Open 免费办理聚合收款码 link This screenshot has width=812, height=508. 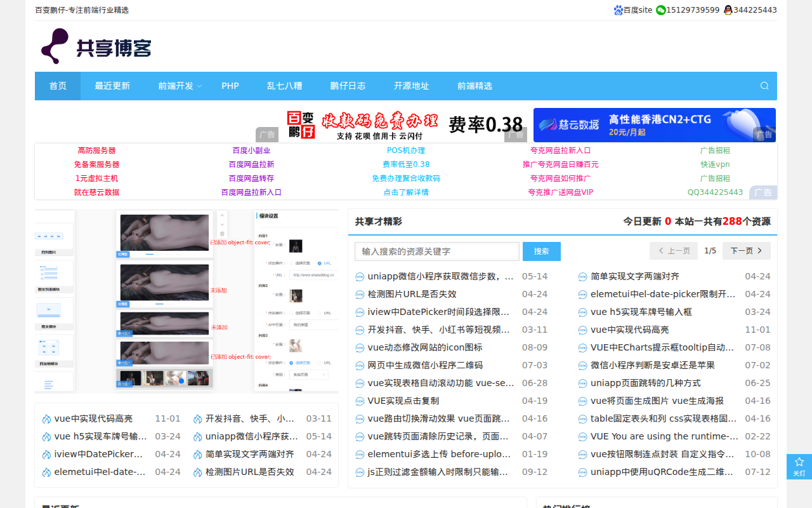[x=406, y=178]
